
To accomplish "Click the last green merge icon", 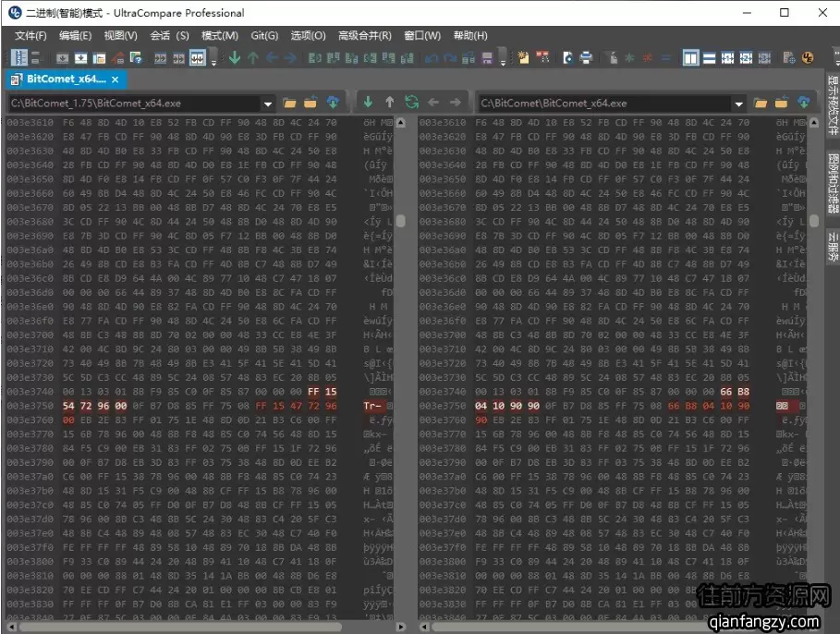I will tap(408, 58).
